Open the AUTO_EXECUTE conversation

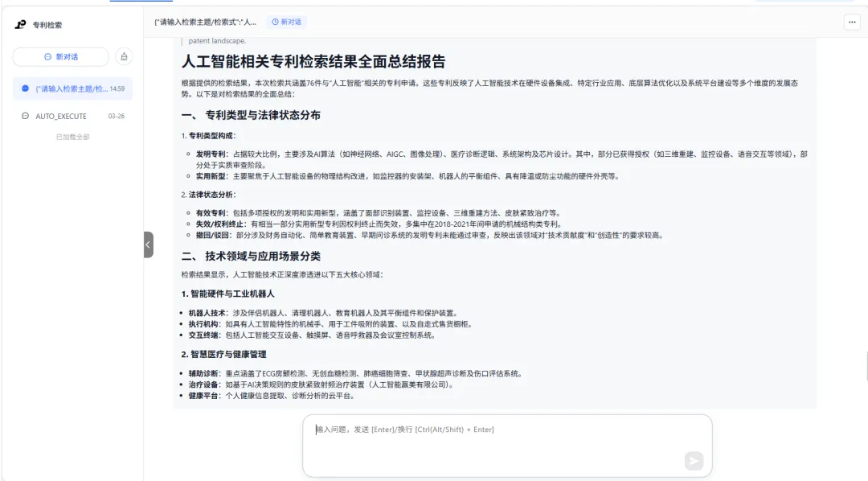pyautogui.click(x=72, y=116)
